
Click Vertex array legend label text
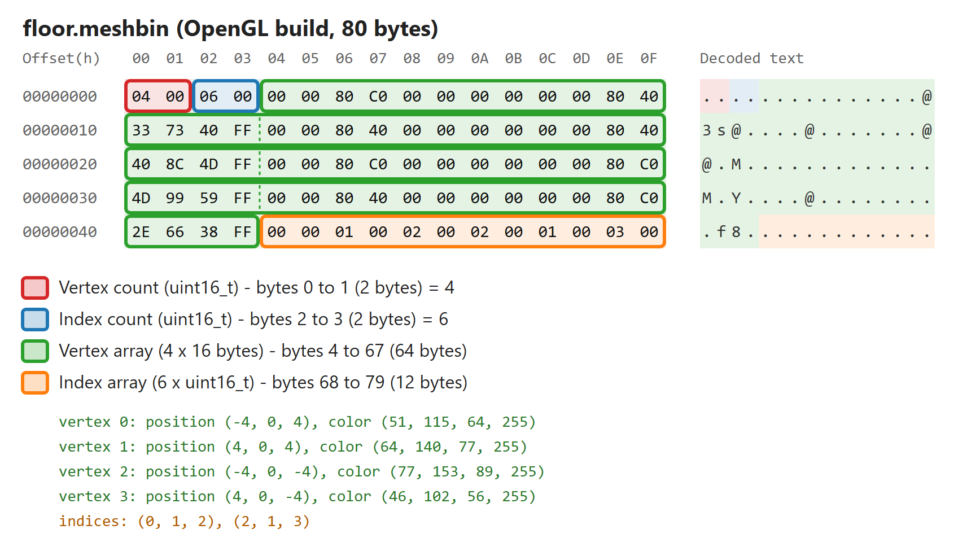coord(262,351)
